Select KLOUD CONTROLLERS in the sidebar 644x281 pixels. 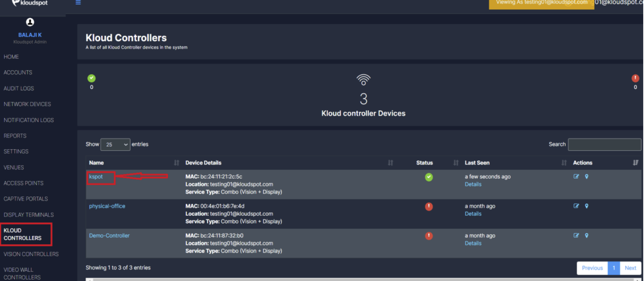23,234
